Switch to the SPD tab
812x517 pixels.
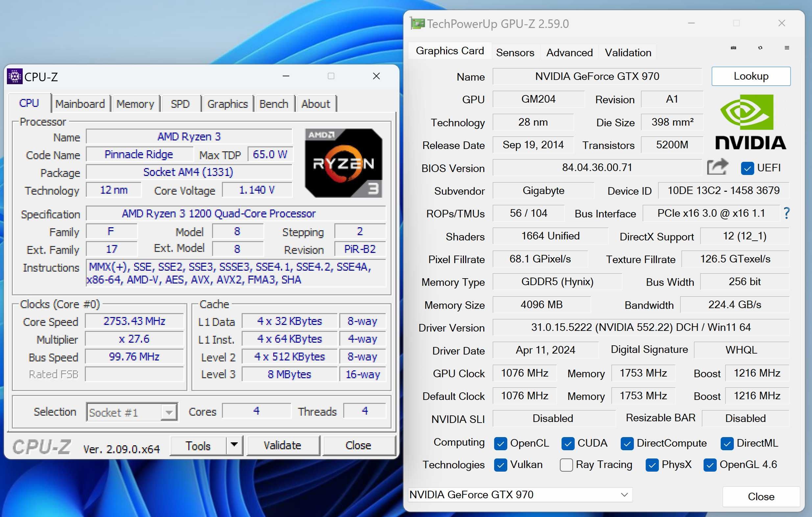(x=180, y=104)
